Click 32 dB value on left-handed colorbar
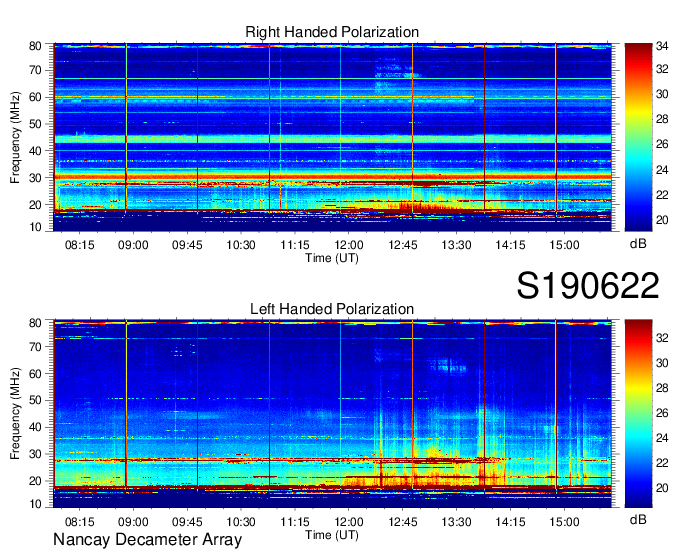Screen dimensions: 680x552 (x=662, y=338)
